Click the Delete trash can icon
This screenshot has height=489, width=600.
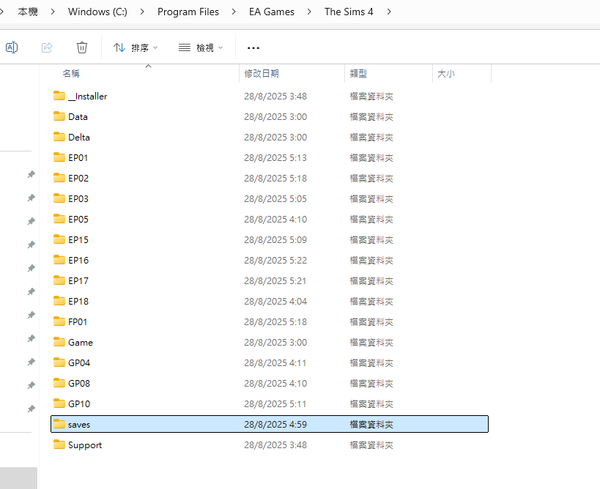(82, 47)
